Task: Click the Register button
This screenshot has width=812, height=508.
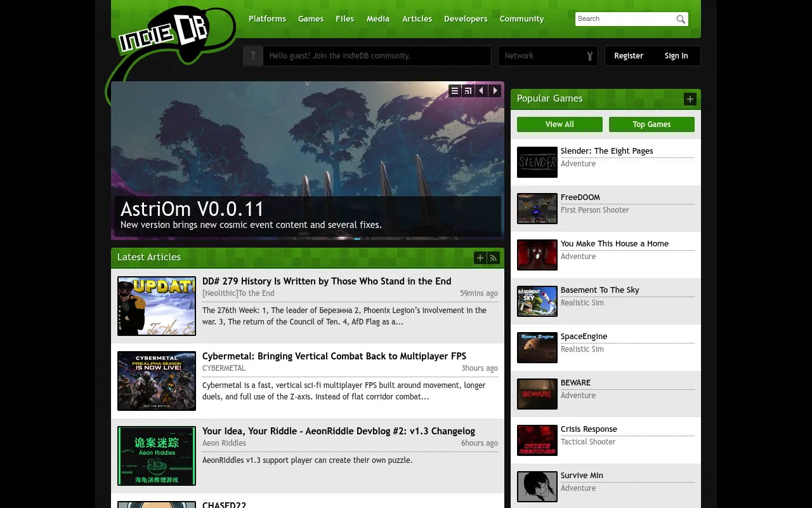Action: pyautogui.click(x=629, y=56)
